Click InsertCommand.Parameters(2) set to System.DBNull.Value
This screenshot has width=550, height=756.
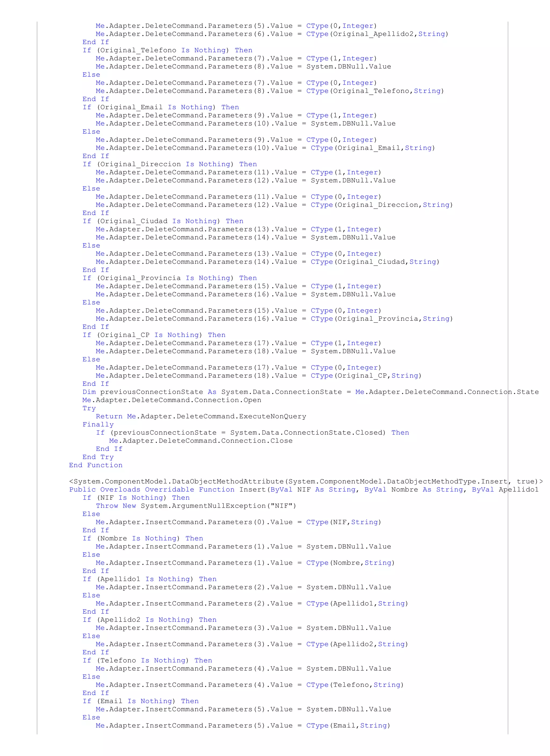click(x=243, y=587)
